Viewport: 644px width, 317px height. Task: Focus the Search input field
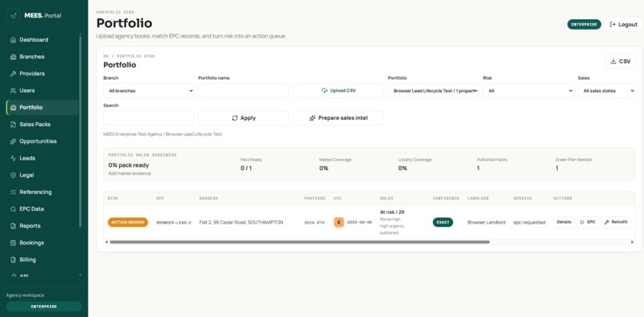pos(149,118)
